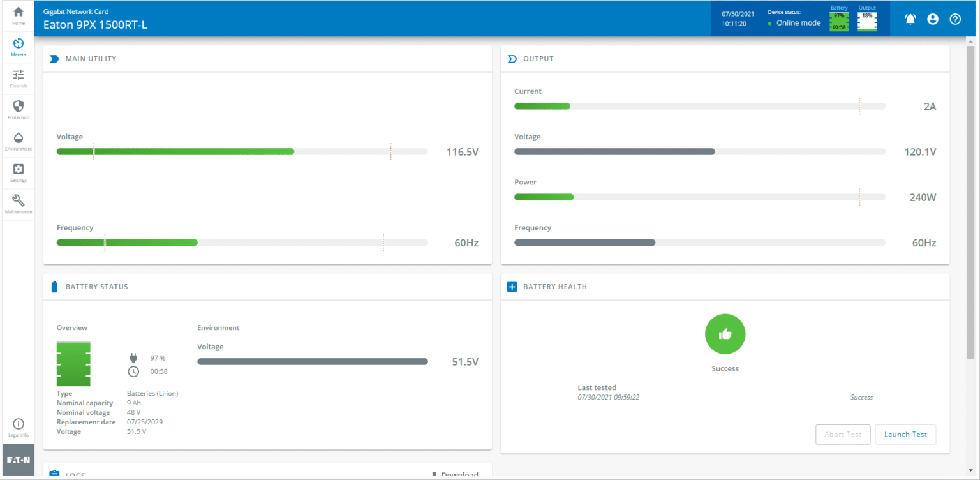Screen dimensions: 980x480
Task: Click the Main Utility panel icon
Action: point(55,59)
